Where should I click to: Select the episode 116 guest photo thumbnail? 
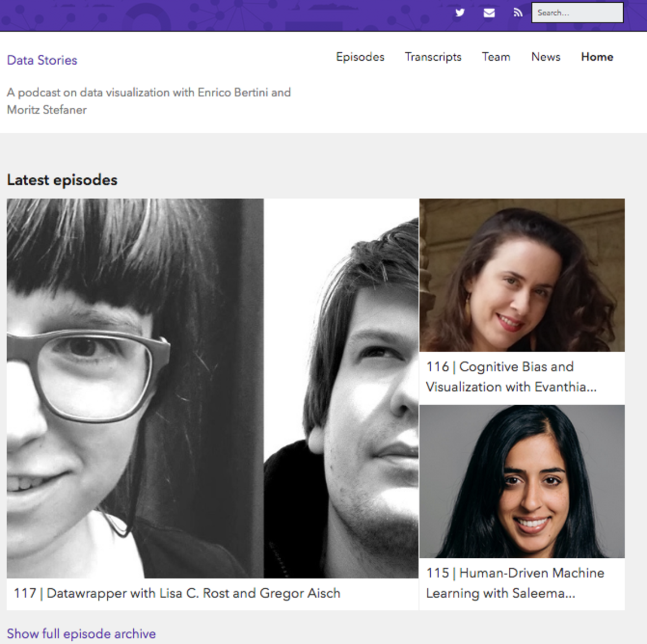(521, 275)
